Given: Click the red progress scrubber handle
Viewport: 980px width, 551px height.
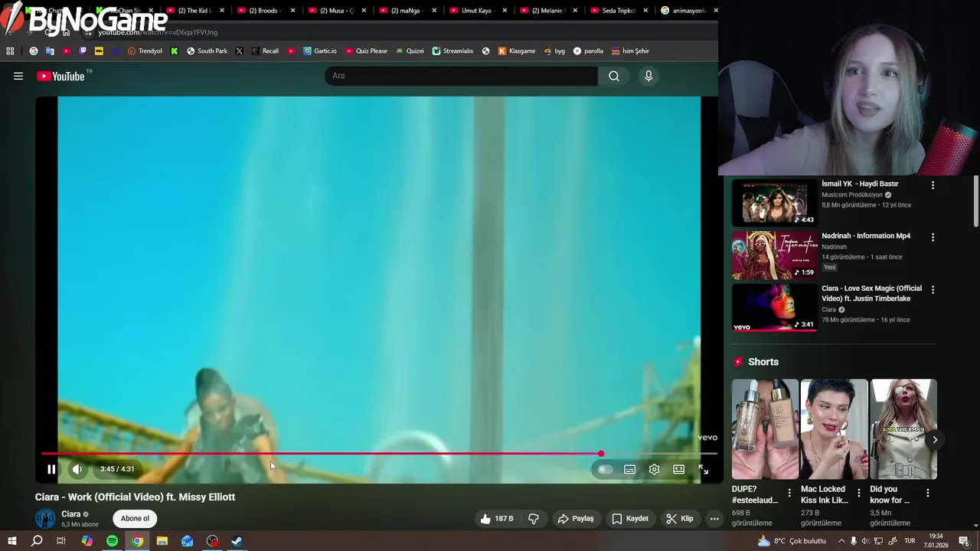Looking at the screenshot, I should (601, 454).
